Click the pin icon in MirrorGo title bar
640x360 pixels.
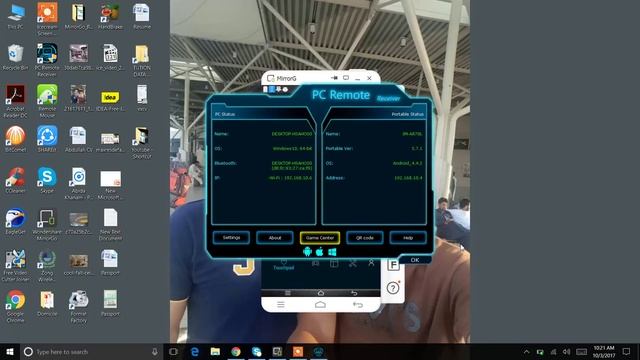334,78
